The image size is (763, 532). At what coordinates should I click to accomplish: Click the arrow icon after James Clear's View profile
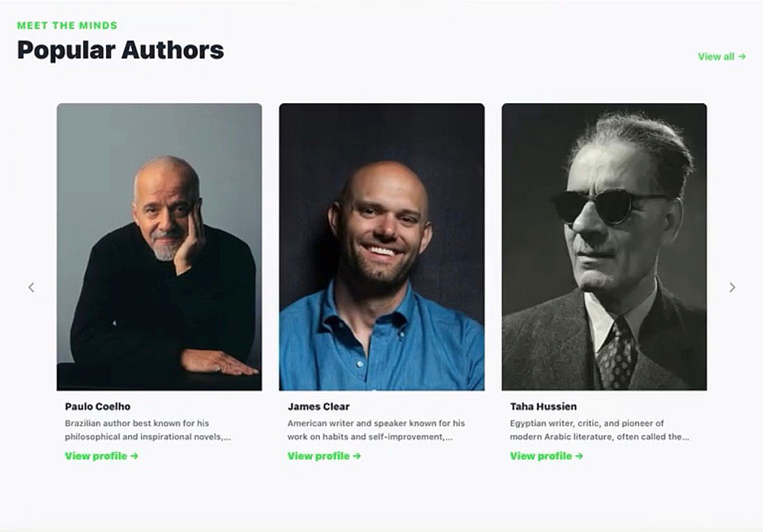tap(357, 456)
